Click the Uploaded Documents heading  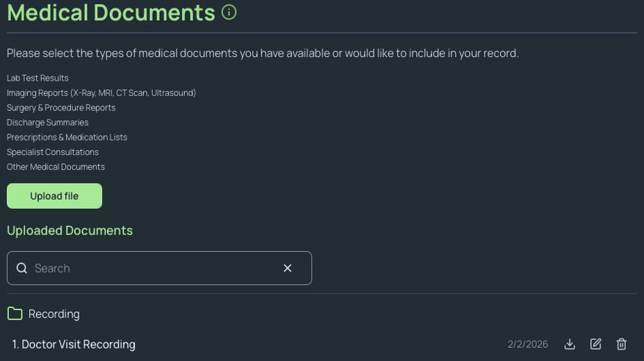(x=69, y=230)
